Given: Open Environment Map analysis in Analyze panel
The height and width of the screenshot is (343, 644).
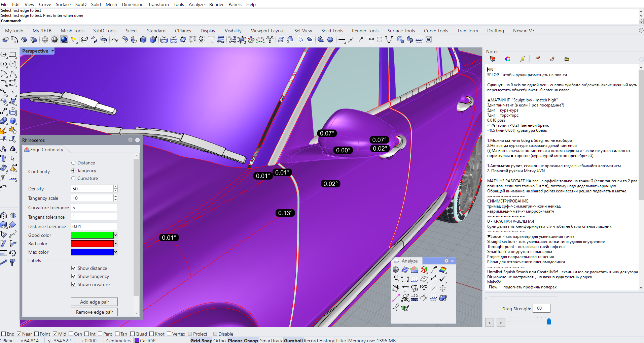Looking at the screenshot, I should (x=396, y=270).
